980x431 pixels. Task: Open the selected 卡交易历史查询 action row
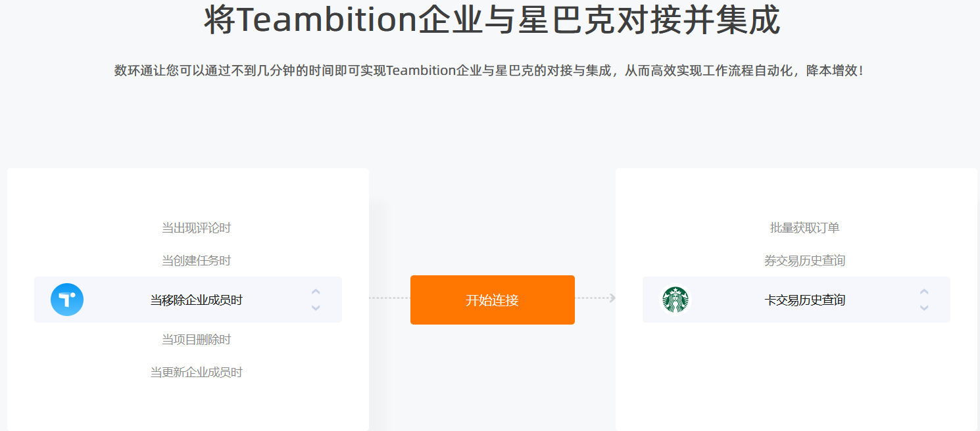pyautogui.click(x=796, y=300)
